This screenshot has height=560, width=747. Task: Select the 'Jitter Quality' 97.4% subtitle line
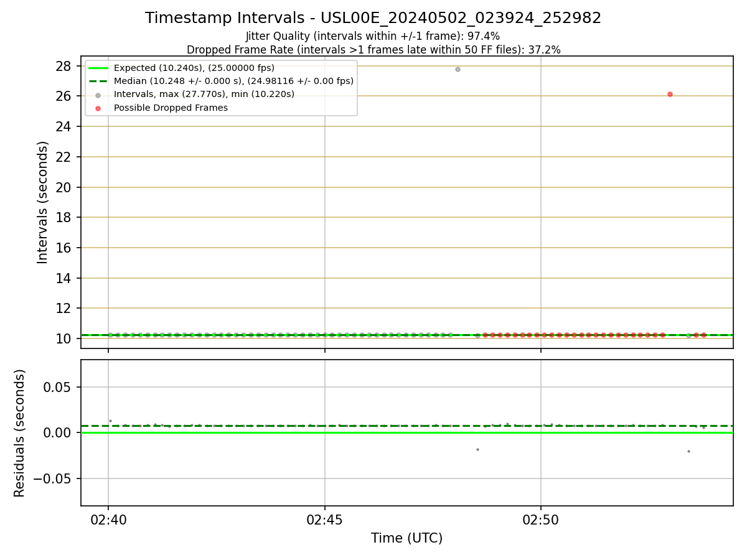pyautogui.click(x=374, y=36)
